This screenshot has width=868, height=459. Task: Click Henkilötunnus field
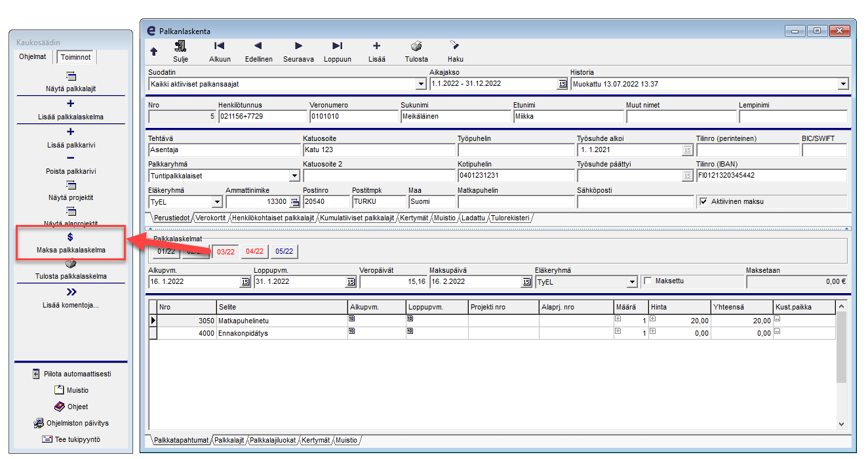point(262,117)
